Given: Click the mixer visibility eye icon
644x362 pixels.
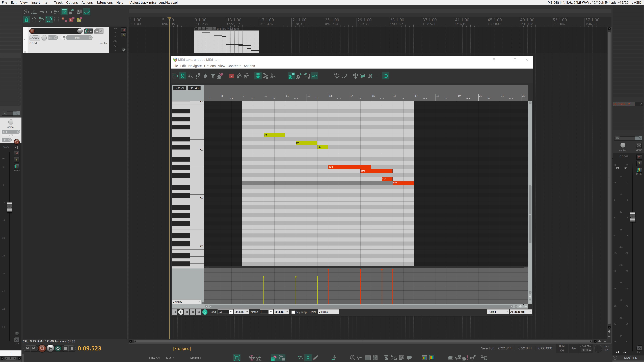Looking at the screenshot, I should [x=72, y=12].
